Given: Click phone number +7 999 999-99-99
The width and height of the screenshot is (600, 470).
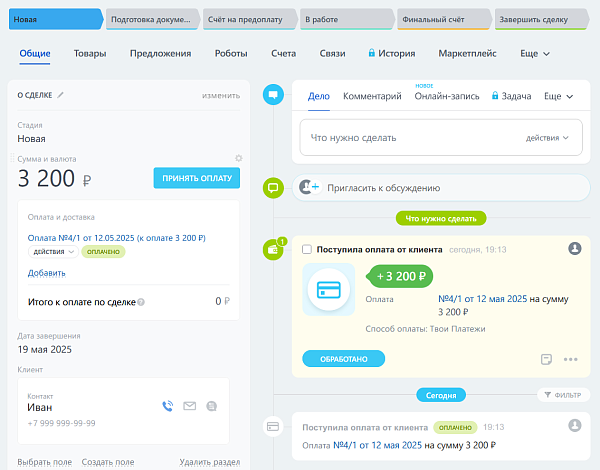Looking at the screenshot, I should tap(61, 423).
